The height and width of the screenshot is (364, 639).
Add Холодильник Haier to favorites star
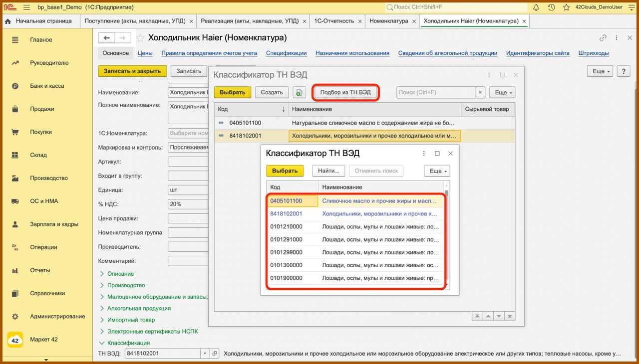(140, 38)
